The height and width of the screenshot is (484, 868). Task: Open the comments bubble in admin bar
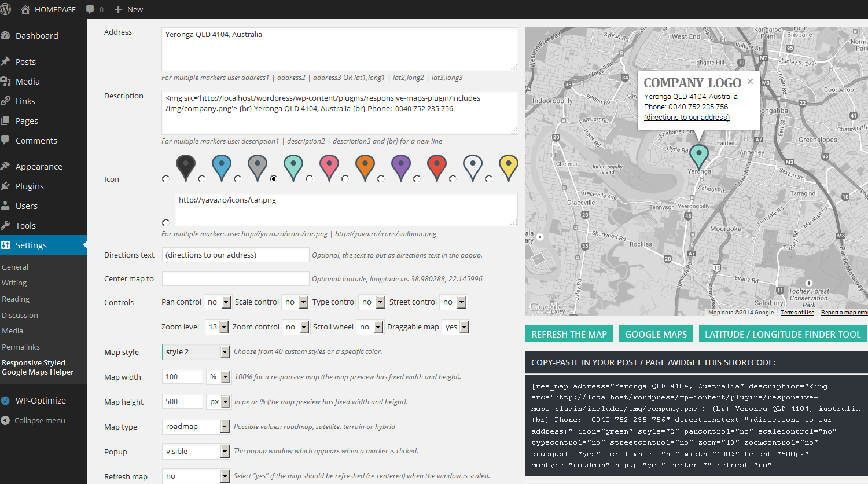pos(90,9)
